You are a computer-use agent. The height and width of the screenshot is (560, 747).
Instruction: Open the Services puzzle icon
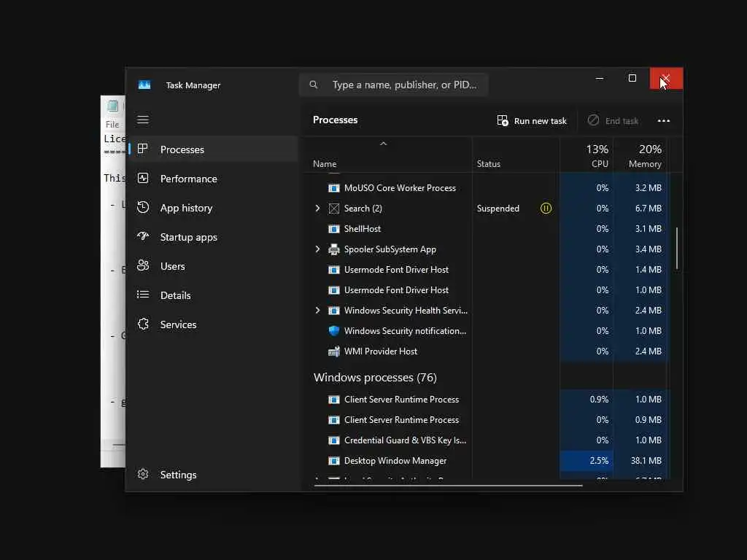pos(143,324)
